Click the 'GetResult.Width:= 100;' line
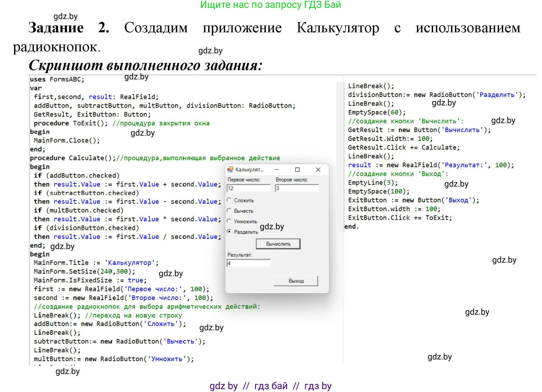This screenshot has width=542, height=392. 390,139
